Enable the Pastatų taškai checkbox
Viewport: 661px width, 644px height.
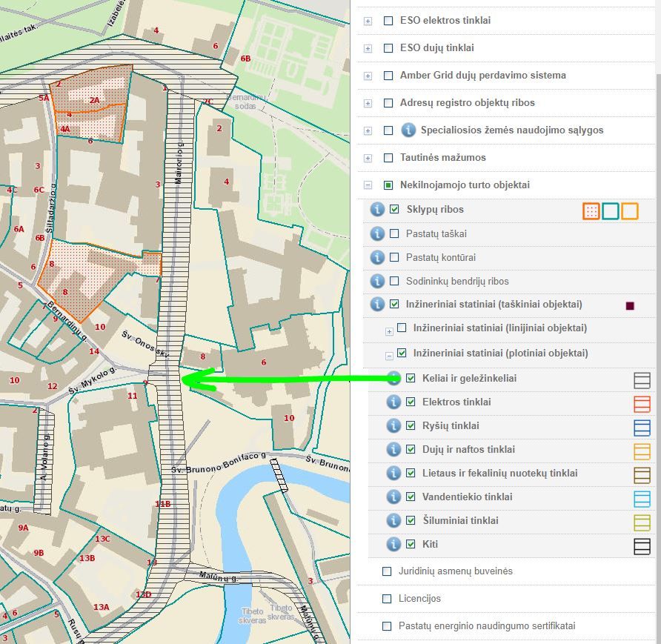click(x=394, y=233)
